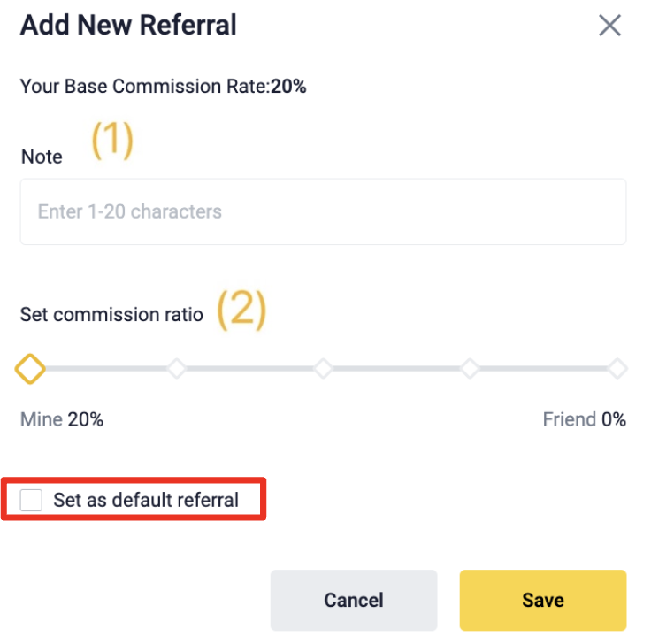Click the Add New Referral title
Viewport: 651px width, 644px height.
coord(128,25)
